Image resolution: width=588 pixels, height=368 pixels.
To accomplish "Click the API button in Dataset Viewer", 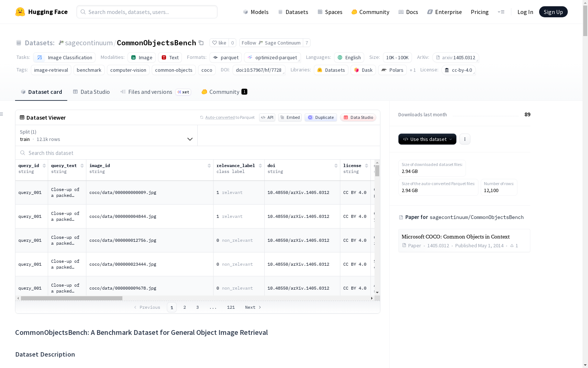I will coord(267,117).
